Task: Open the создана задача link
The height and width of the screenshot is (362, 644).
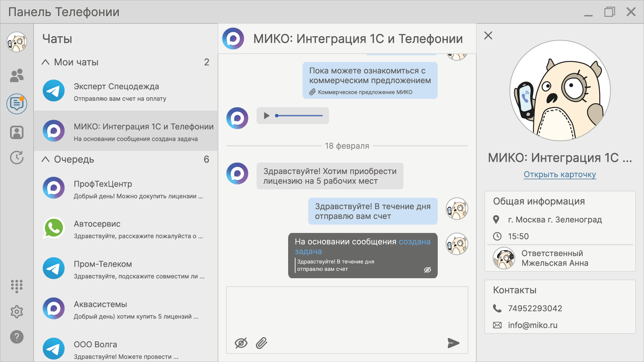Action: pyautogui.click(x=414, y=242)
